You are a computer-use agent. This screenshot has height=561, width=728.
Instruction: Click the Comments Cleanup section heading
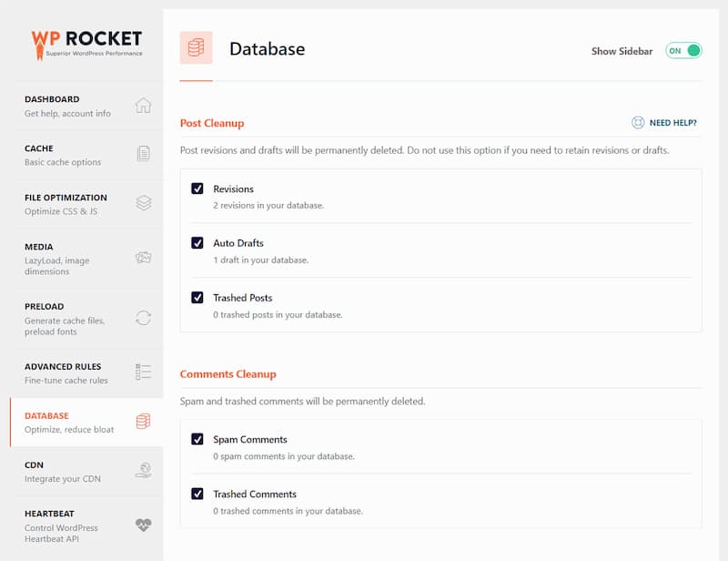tap(228, 374)
